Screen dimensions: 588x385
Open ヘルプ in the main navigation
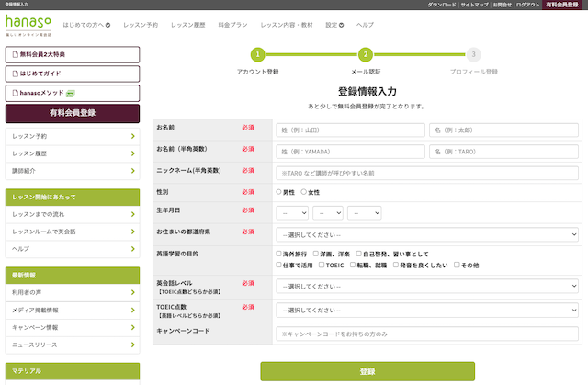(365, 25)
